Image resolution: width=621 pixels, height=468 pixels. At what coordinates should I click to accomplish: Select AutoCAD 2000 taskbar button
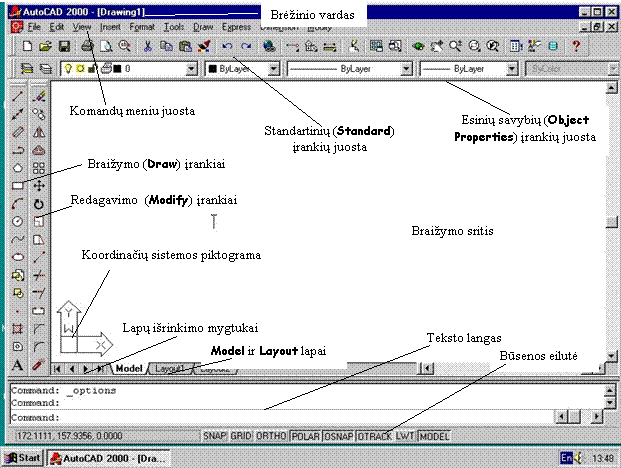(x=109, y=458)
